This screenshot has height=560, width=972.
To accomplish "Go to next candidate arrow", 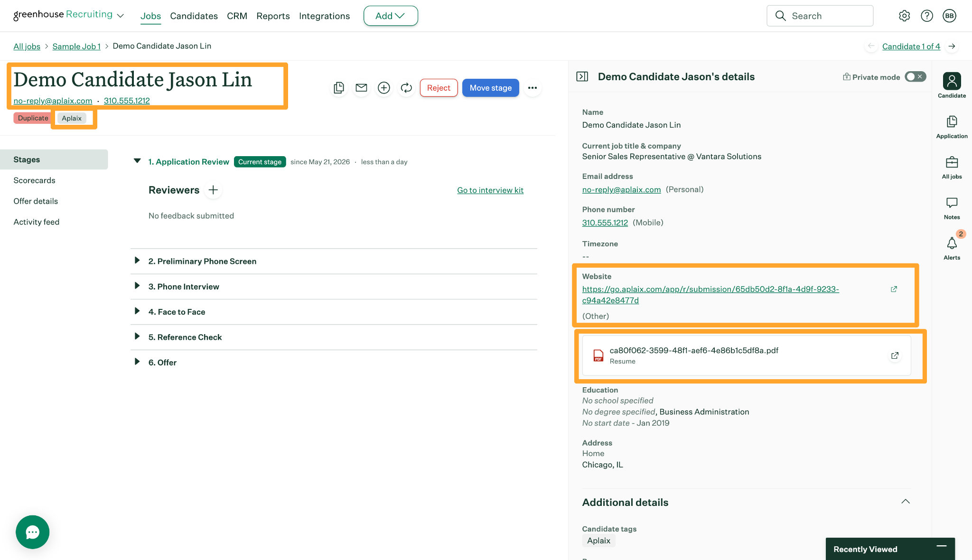I will [952, 46].
